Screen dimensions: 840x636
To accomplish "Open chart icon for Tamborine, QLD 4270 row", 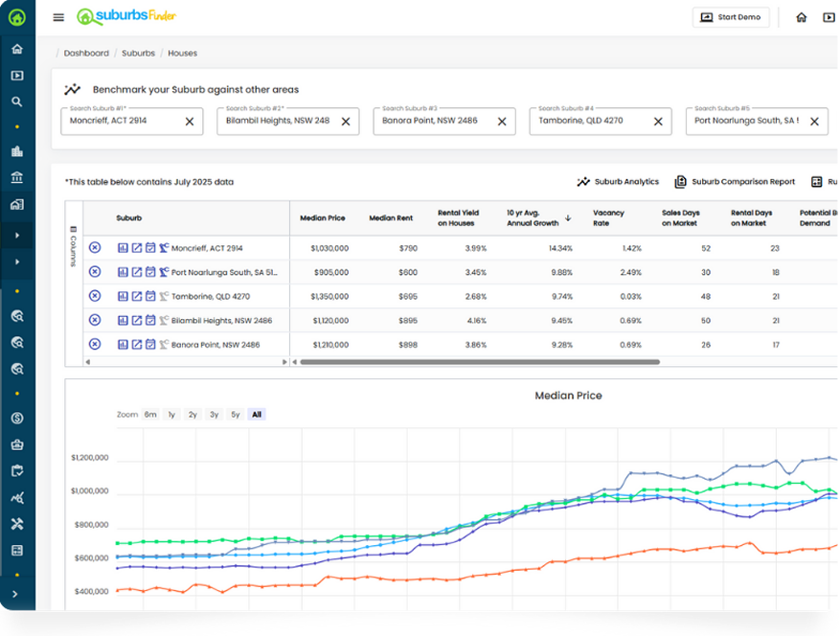I will (x=123, y=296).
